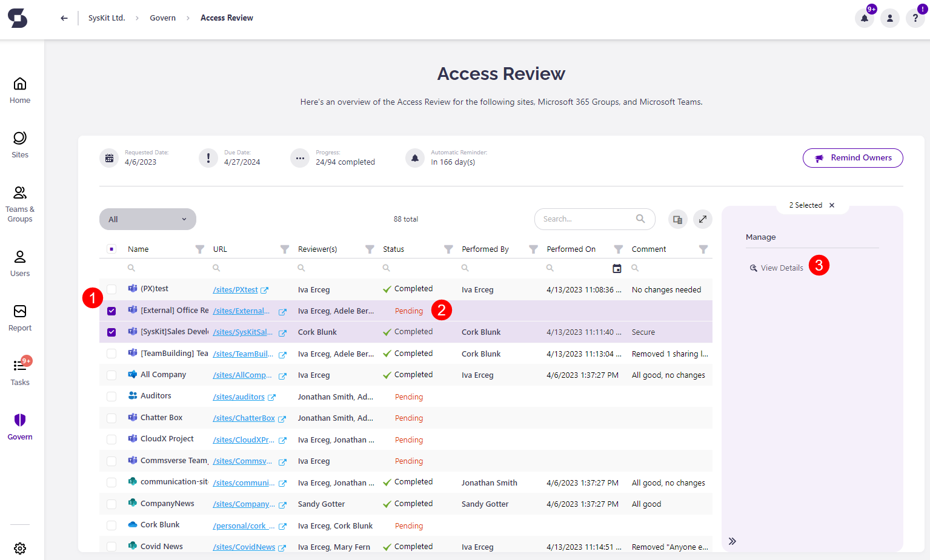930x560 pixels.
Task: Click the copy grid icon beside search
Action: point(677,219)
